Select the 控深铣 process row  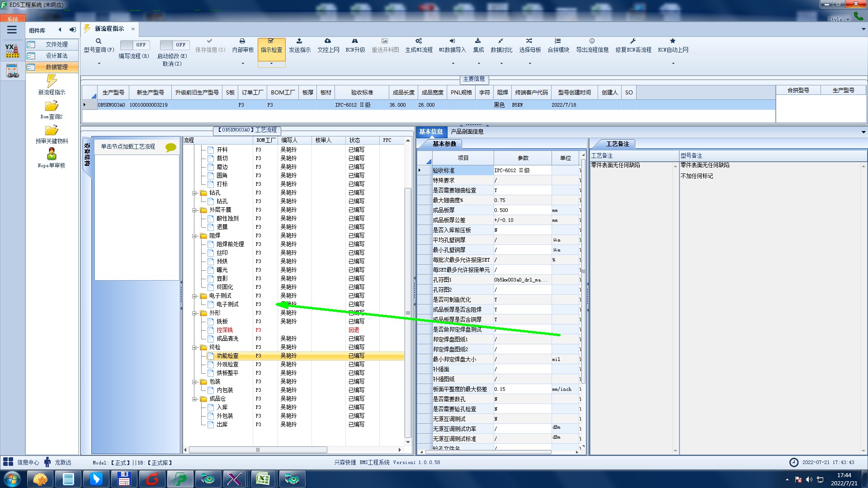[x=225, y=330]
